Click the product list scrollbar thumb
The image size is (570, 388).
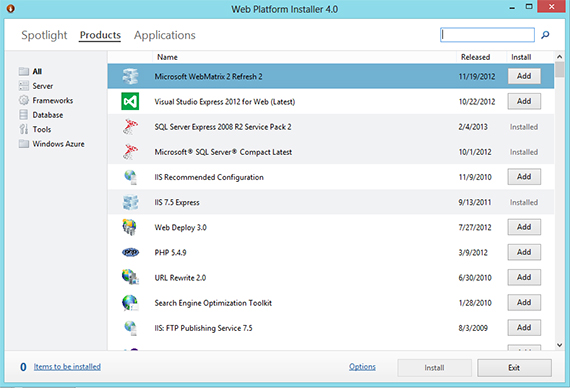coord(559,69)
